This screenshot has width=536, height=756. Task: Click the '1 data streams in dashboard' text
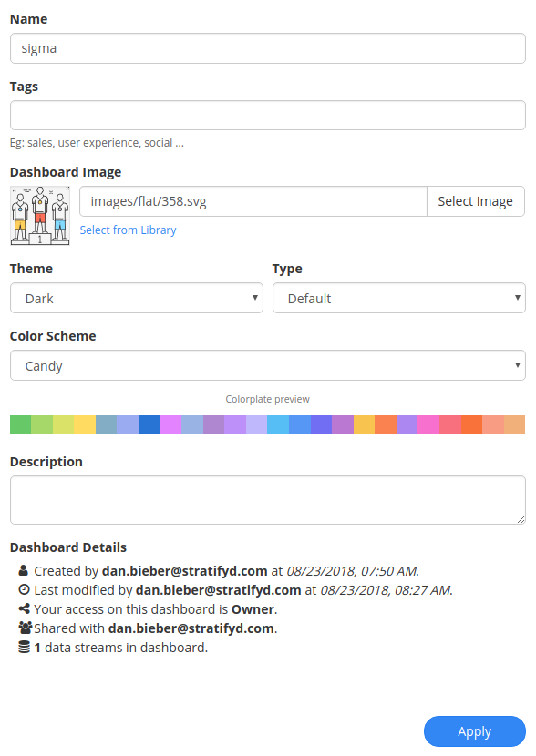pyautogui.click(x=120, y=648)
